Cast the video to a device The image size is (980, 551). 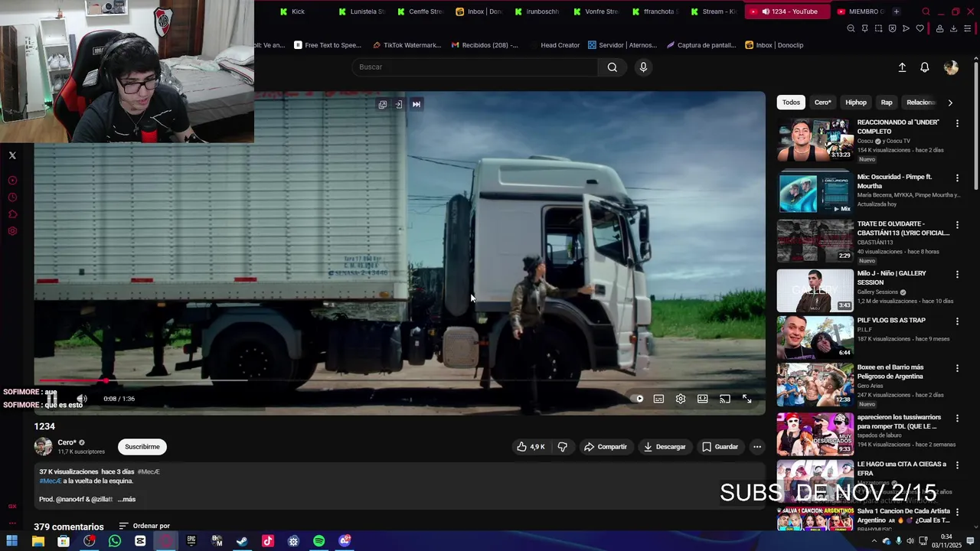(x=725, y=399)
